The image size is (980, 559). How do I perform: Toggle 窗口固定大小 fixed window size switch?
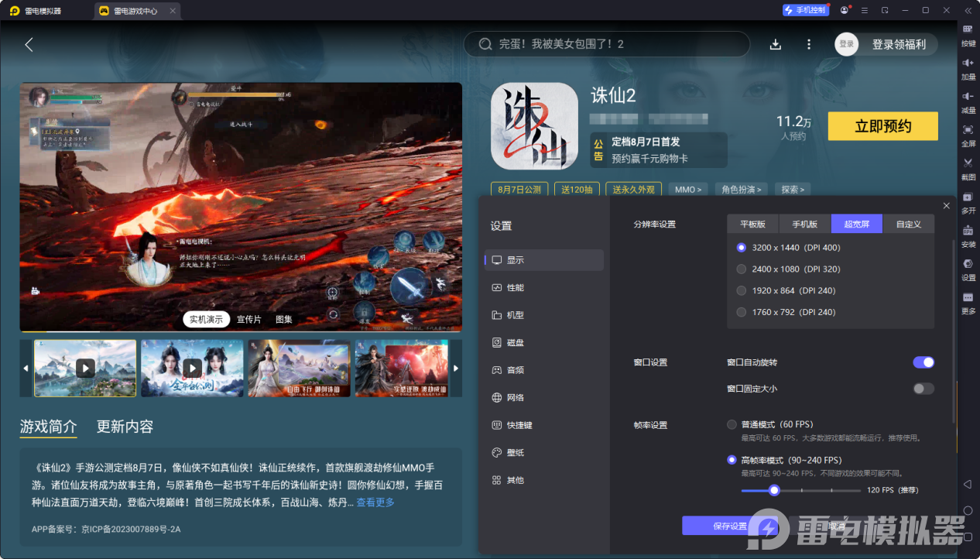pyautogui.click(x=923, y=389)
